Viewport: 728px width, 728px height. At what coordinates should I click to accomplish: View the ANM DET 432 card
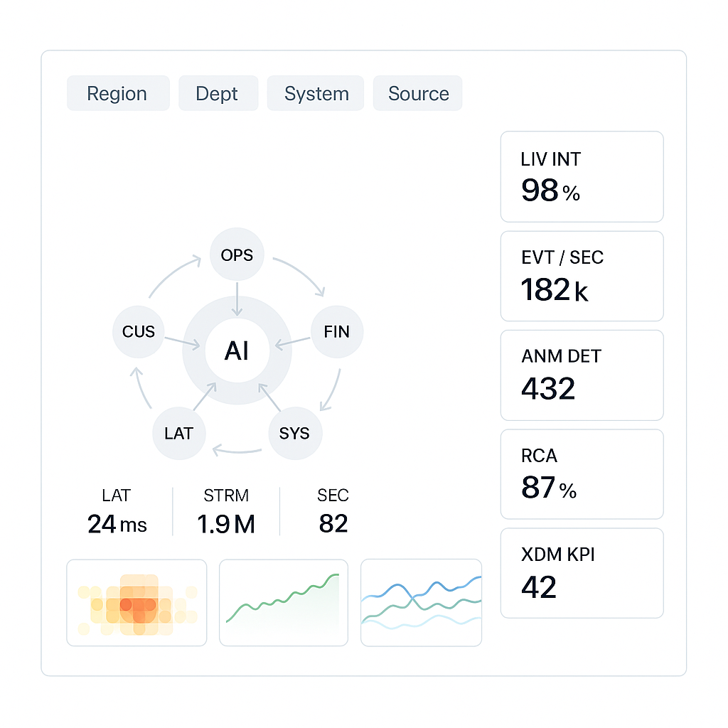tap(582, 375)
